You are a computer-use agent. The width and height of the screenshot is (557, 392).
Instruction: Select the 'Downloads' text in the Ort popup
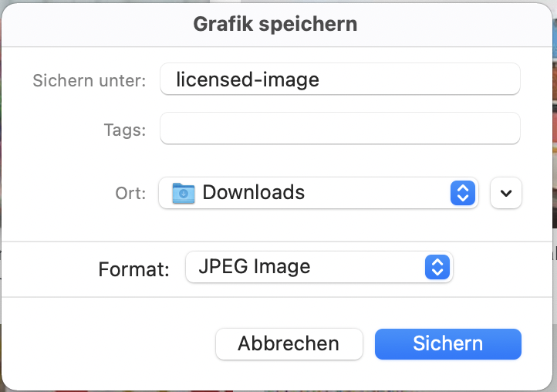[253, 193]
